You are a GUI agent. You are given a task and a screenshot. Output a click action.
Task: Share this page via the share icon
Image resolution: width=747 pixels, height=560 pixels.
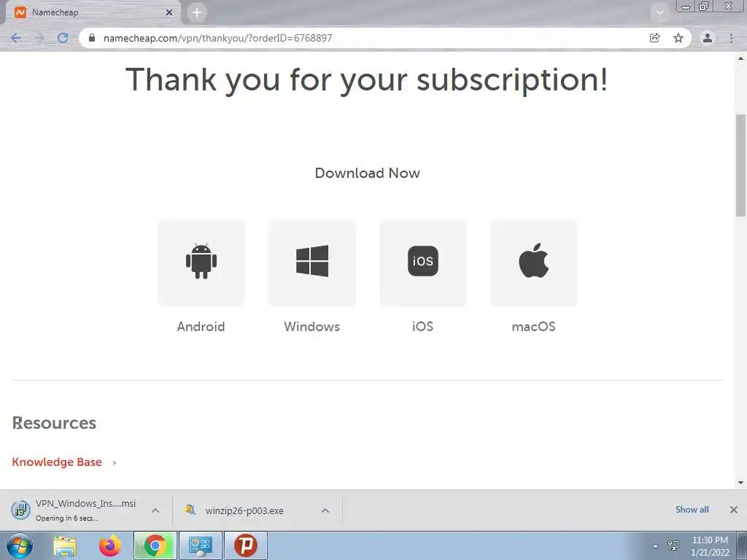point(655,38)
